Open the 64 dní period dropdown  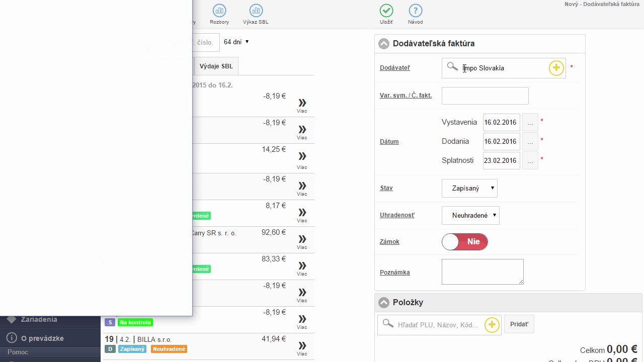(236, 42)
